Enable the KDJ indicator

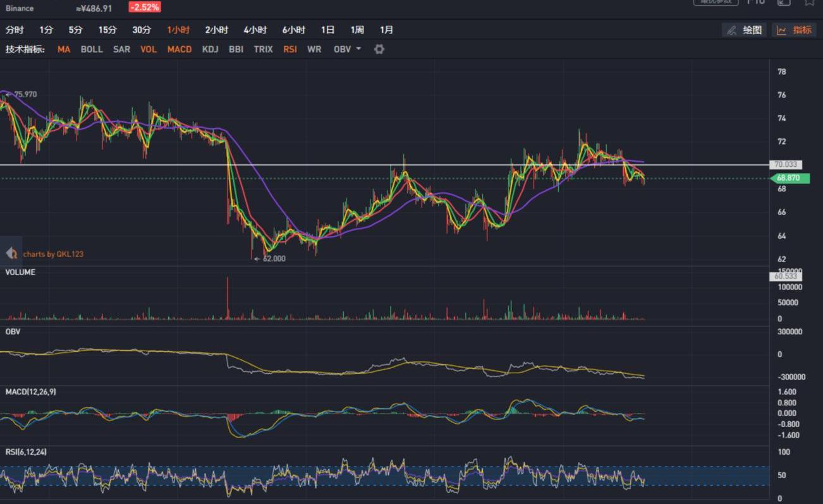210,49
